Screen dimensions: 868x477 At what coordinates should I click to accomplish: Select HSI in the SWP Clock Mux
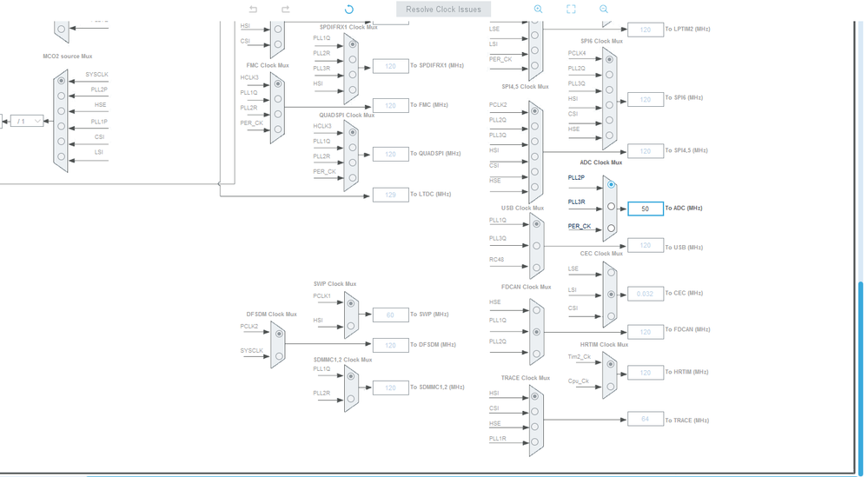click(351, 327)
